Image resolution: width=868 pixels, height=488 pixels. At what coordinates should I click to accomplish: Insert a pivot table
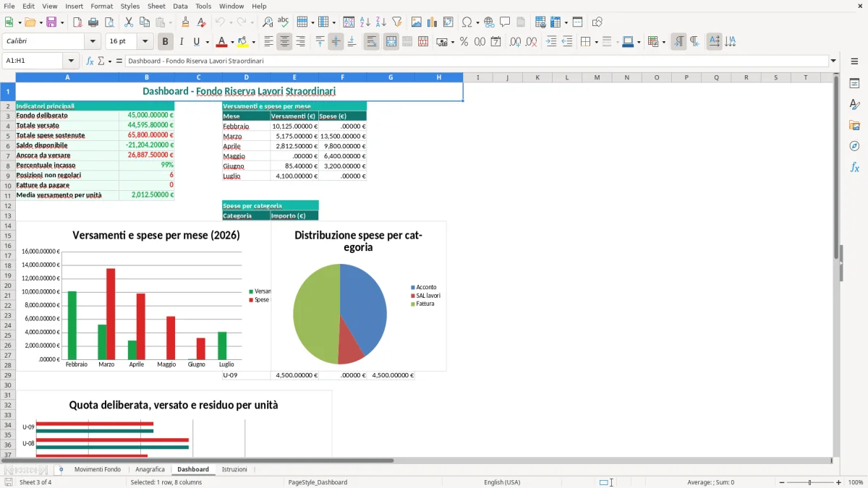(448, 22)
